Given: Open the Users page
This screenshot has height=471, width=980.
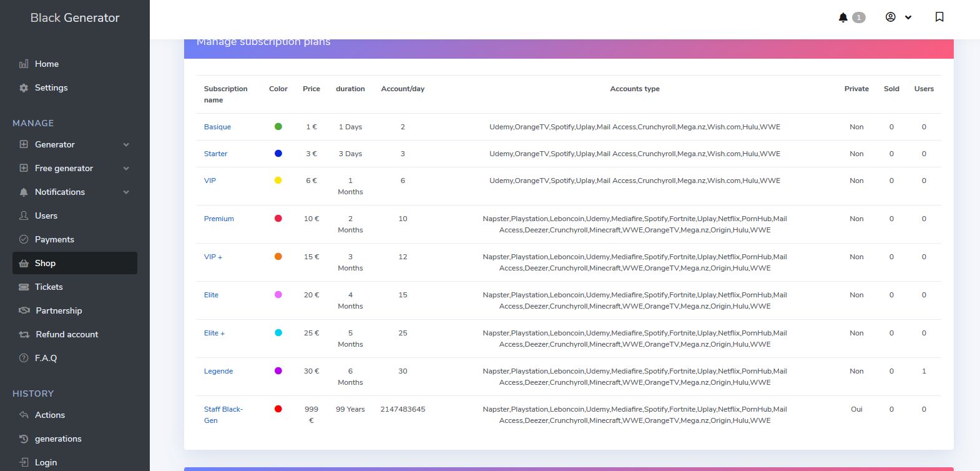Looking at the screenshot, I should click(x=46, y=216).
